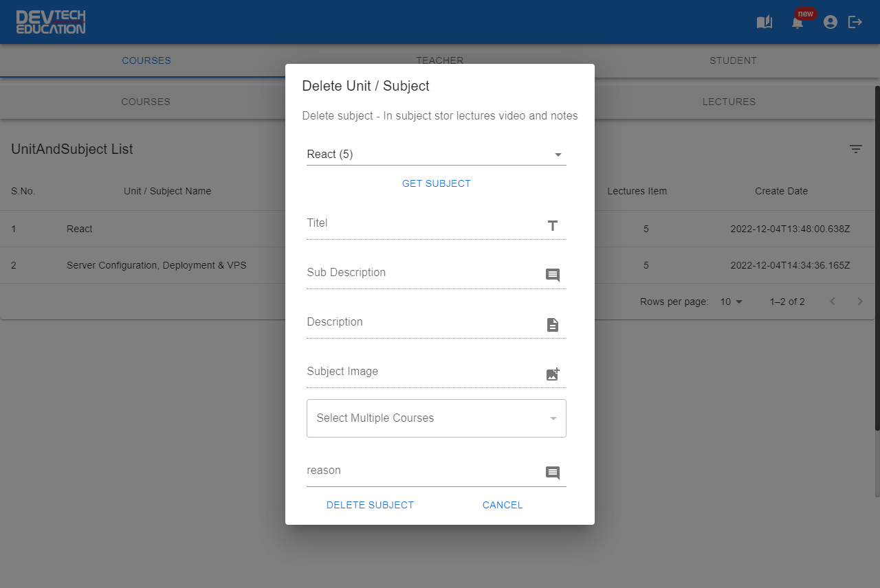Click the document icon in Description field

pos(553,324)
